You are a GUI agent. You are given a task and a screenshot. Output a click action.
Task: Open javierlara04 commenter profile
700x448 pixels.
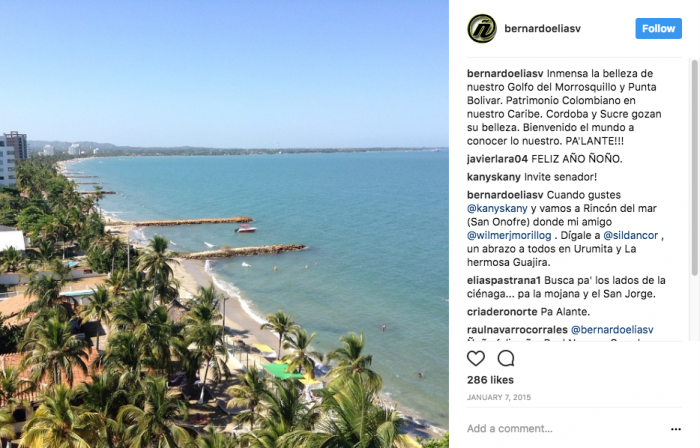click(x=497, y=159)
